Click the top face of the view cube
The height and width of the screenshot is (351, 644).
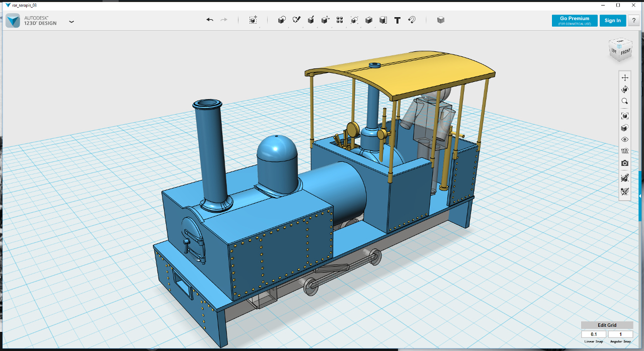(619, 42)
